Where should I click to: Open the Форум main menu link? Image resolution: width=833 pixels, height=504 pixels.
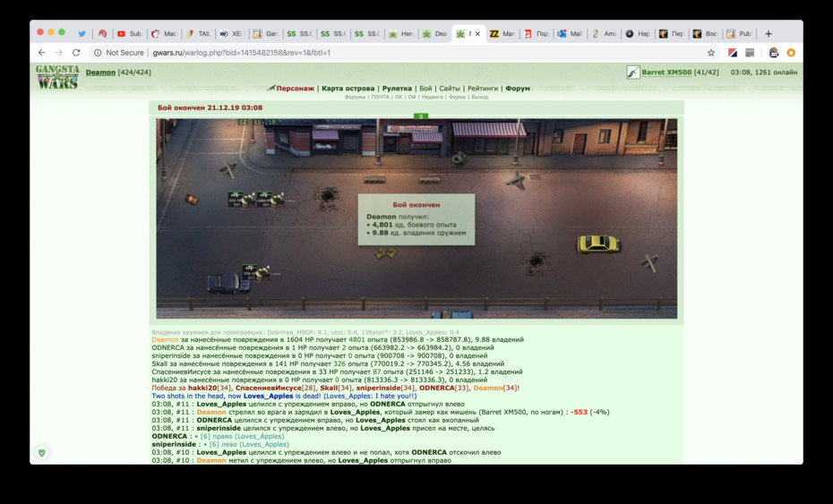click(x=518, y=88)
